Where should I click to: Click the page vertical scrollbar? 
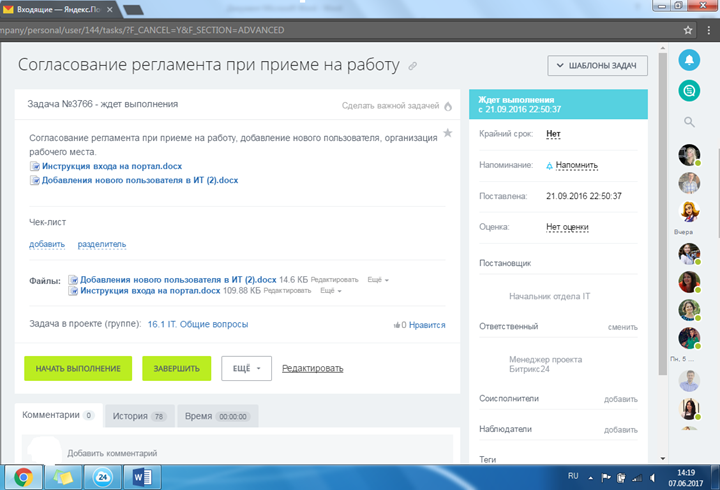663,250
